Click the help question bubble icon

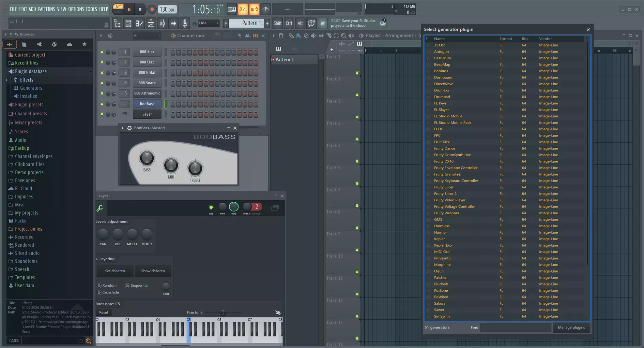[x=311, y=23]
